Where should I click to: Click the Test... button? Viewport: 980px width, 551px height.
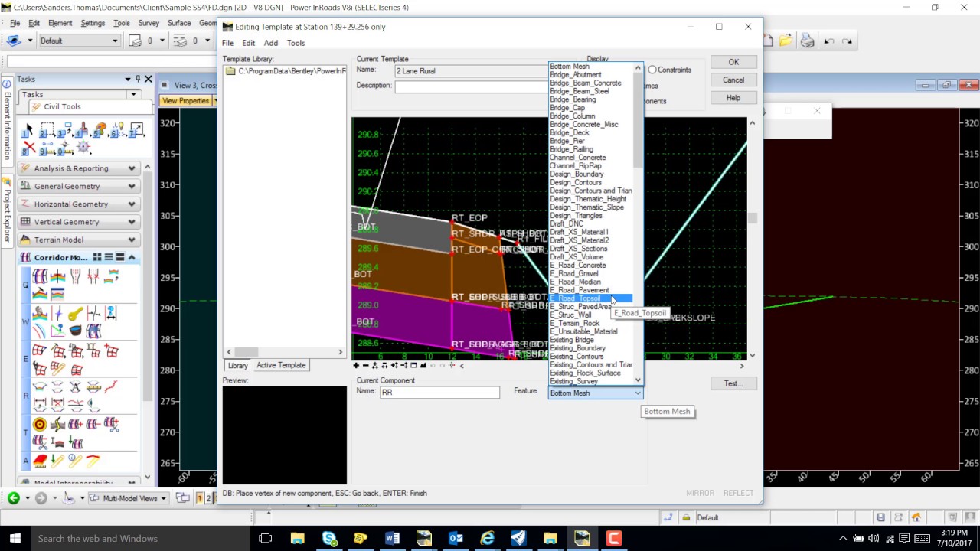[x=733, y=383]
